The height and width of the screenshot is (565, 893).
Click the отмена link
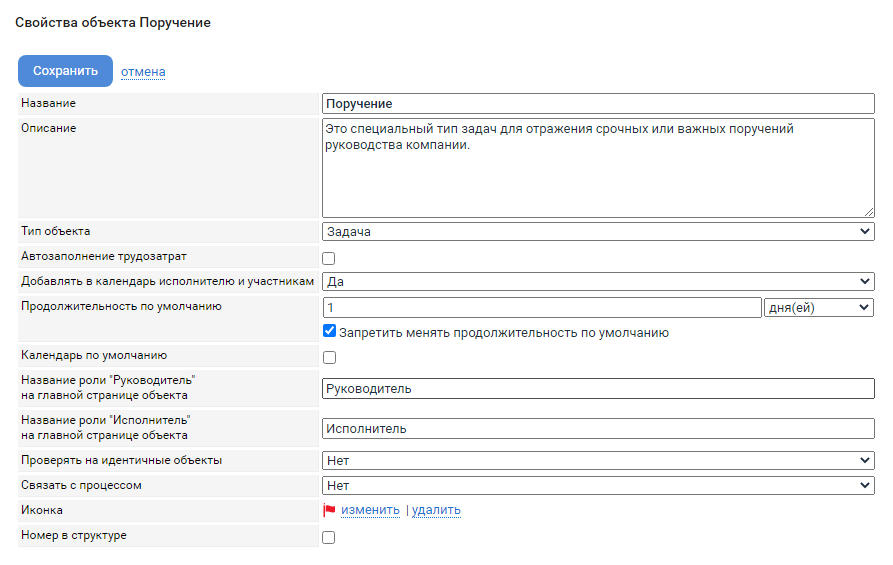143,72
